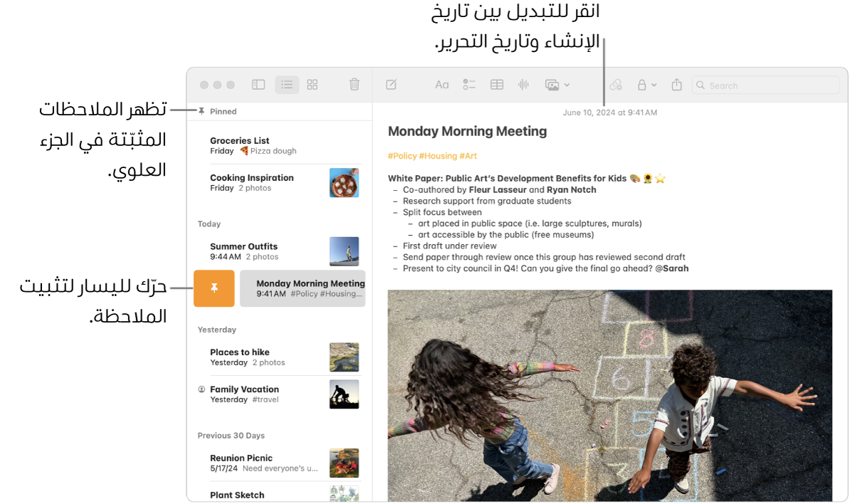850x504 pixels.
Task: Delete the selected note with trash icon
Action: point(355,85)
